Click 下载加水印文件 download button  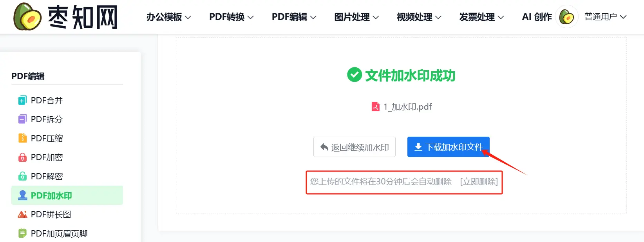(449, 147)
